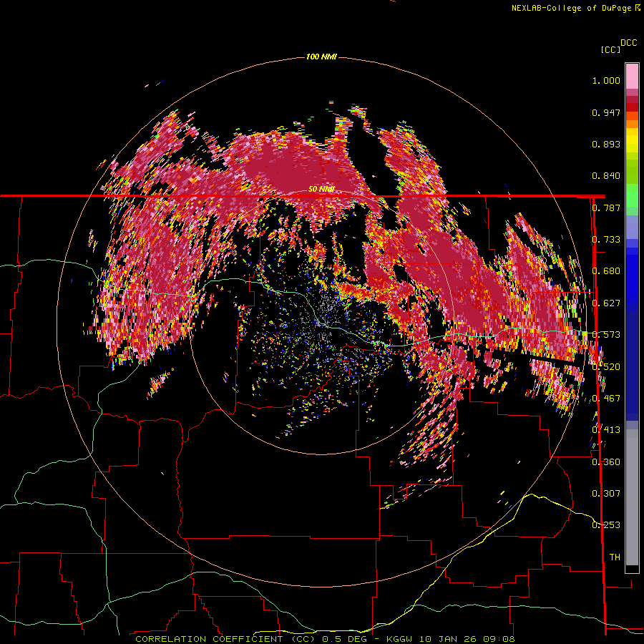Click the 0.840 color scale value

(606, 176)
